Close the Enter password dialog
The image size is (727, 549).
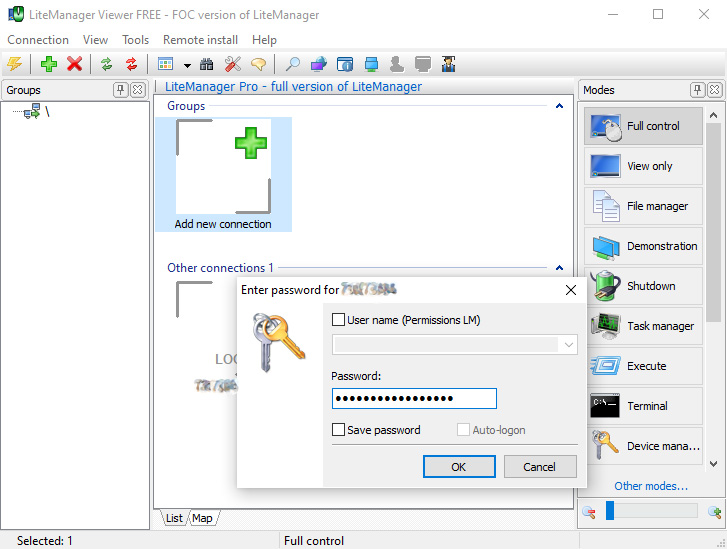point(571,290)
